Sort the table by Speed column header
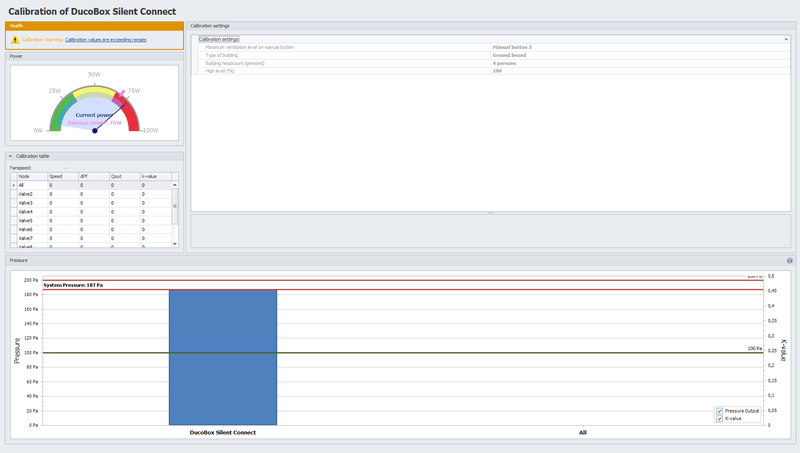Viewport: 800px width, 453px height. (x=63, y=176)
